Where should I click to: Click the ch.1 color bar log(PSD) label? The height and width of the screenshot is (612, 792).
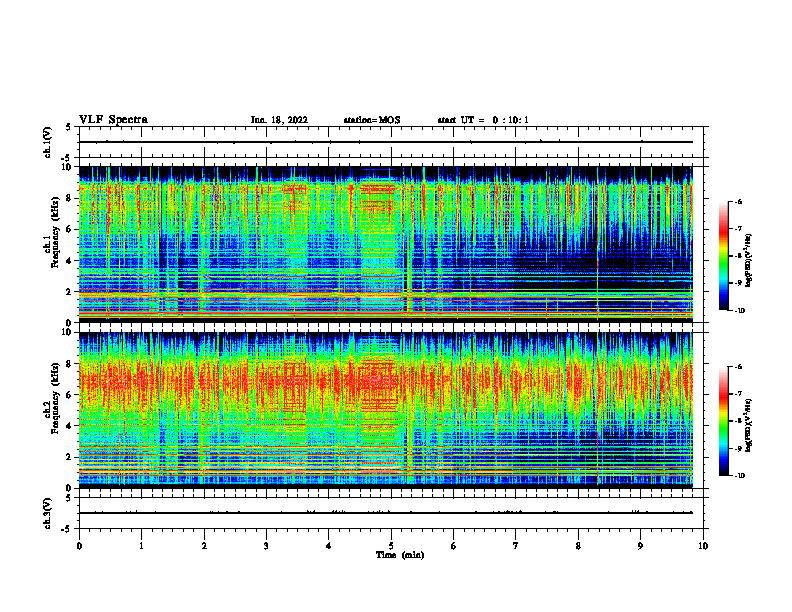point(748,260)
